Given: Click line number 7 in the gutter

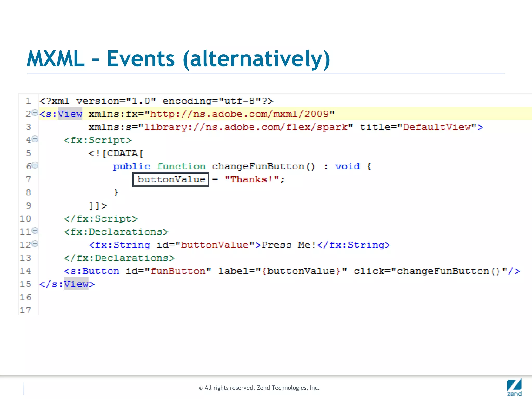Looking at the screenshot, I should 28,179.
